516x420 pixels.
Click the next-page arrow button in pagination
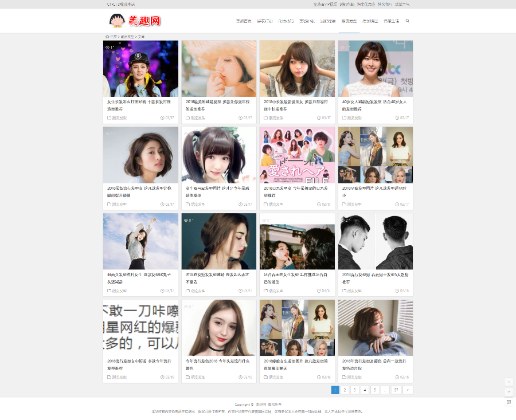[408, 389]
